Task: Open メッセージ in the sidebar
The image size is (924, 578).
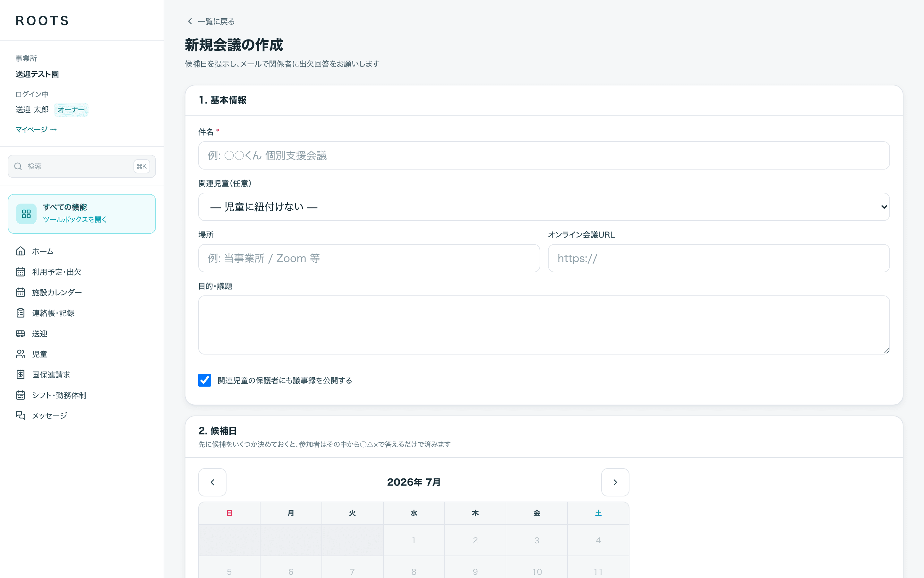Action: tap(82, 416)
